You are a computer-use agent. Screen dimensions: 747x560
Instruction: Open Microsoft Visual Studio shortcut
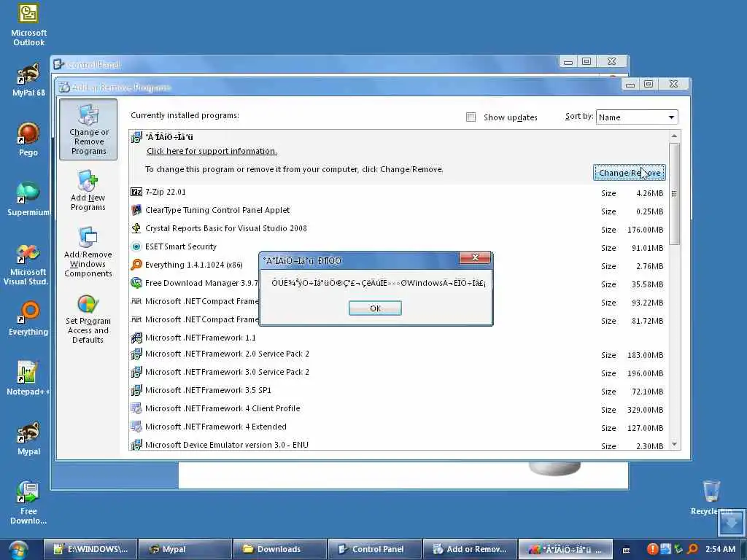[26, 265]
